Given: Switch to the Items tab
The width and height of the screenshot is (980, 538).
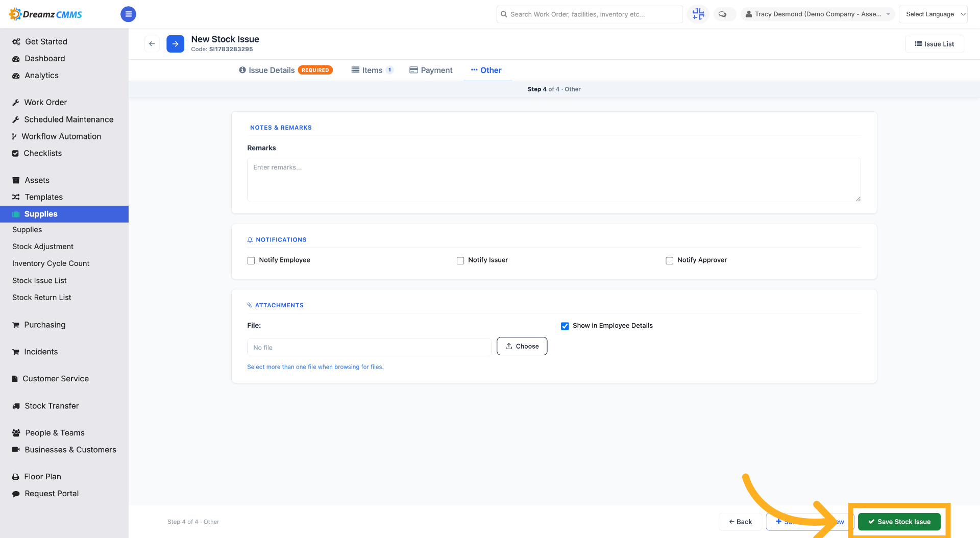Looking at the screenshot, I should tap(372, 70).
